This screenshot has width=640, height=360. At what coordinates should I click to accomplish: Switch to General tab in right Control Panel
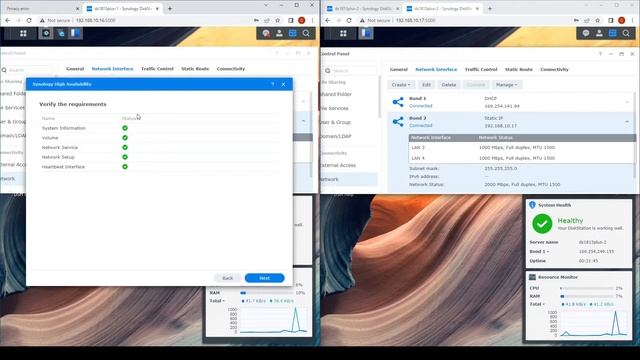pos(399,69)
